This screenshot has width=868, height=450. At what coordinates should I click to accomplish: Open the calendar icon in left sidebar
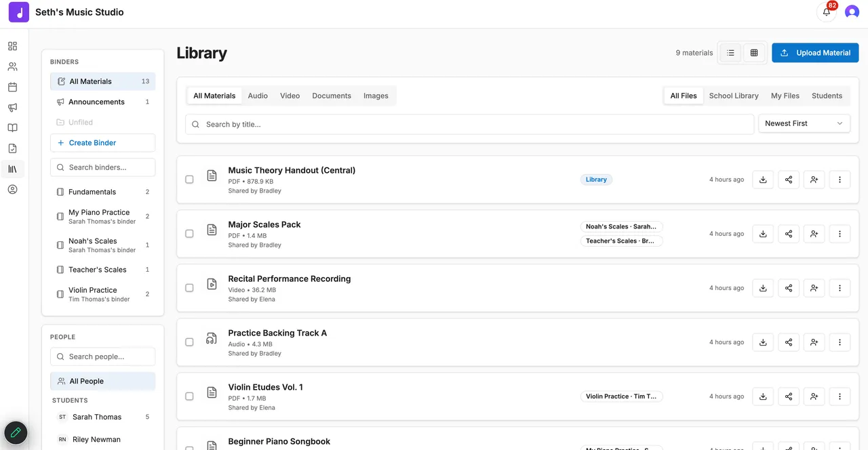(12, 87)
